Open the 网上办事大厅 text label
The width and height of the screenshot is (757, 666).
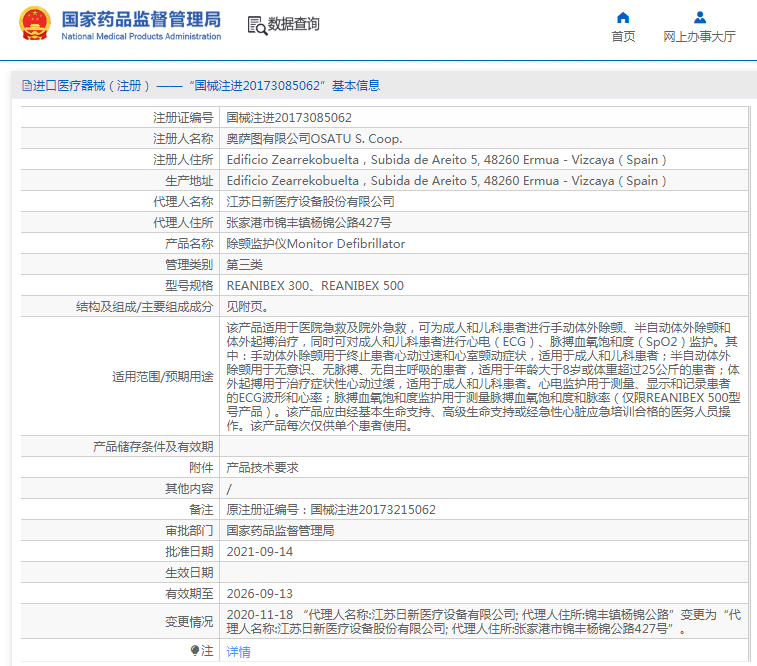click(700, 37)
